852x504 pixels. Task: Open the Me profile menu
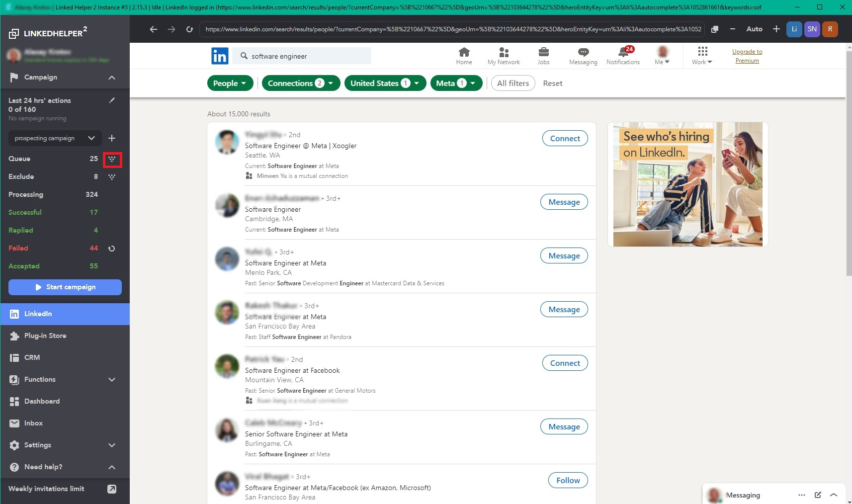click(662, 56)
